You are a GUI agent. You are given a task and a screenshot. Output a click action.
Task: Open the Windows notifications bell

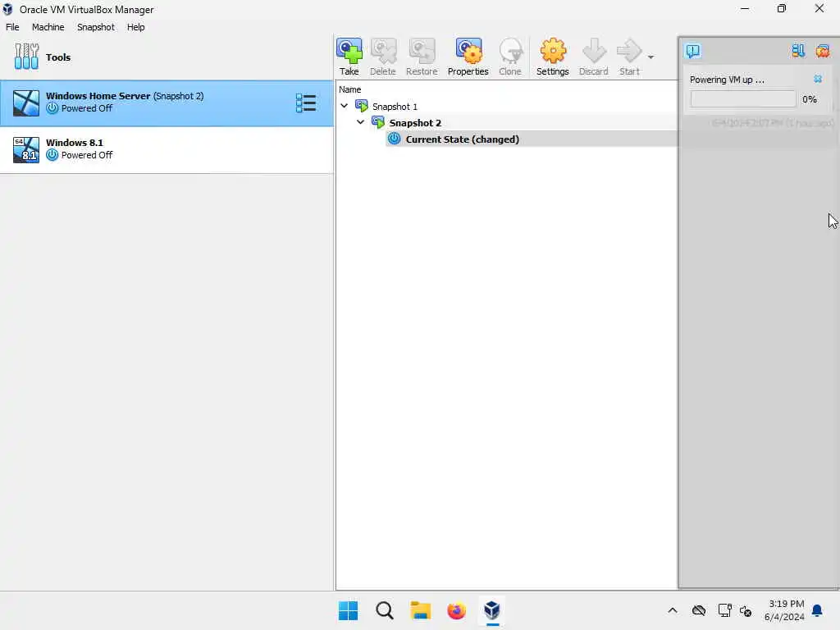817,610
